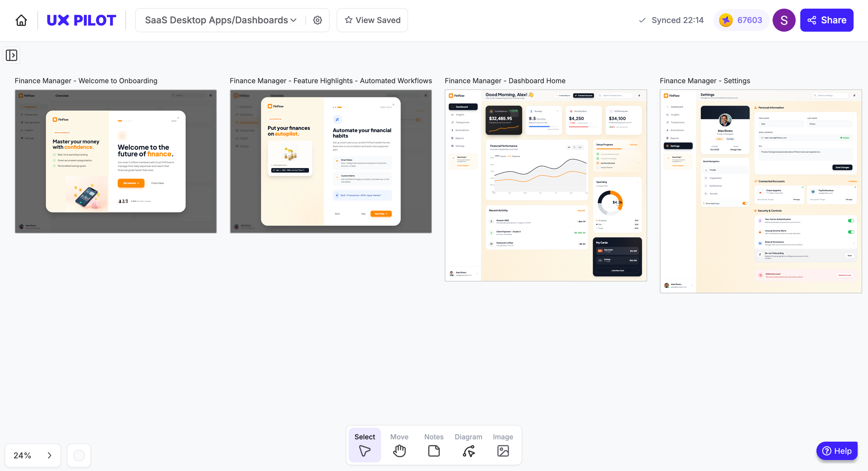Click the View Saved button

[x=372, y=20]
